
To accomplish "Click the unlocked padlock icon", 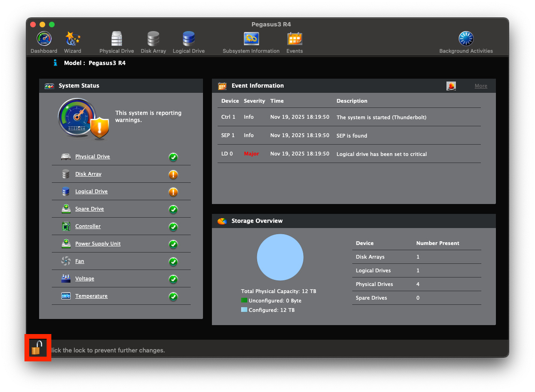I will (37, 348).
